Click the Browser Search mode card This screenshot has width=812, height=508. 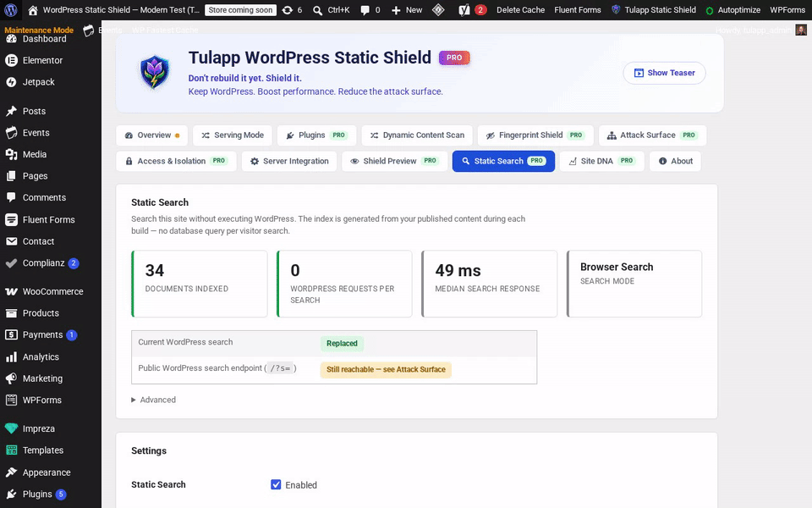634,284
